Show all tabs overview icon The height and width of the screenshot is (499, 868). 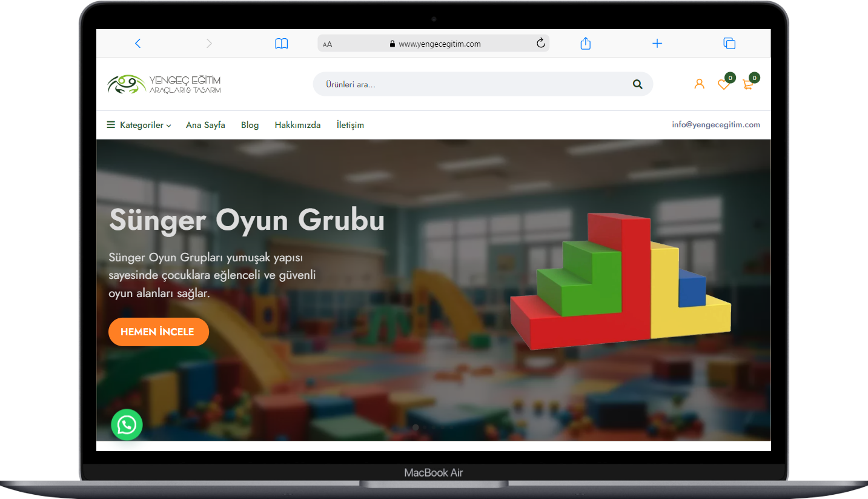(729, 44)
